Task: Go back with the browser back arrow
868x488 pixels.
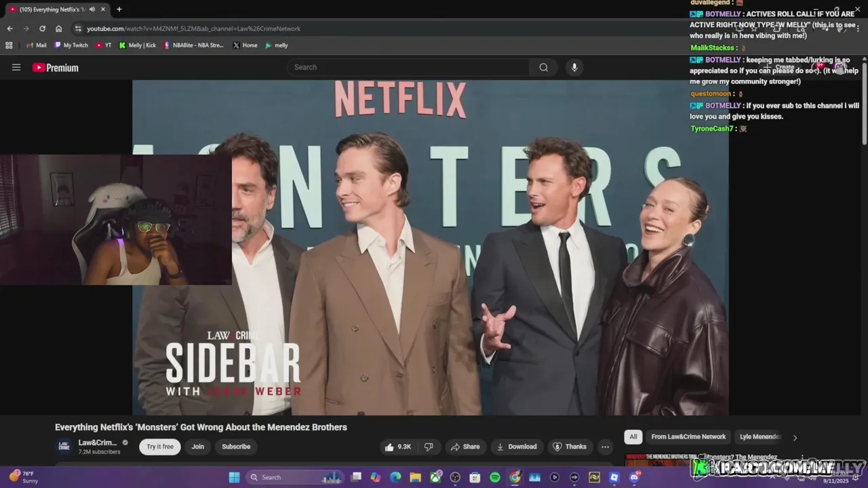Action: 9,28
